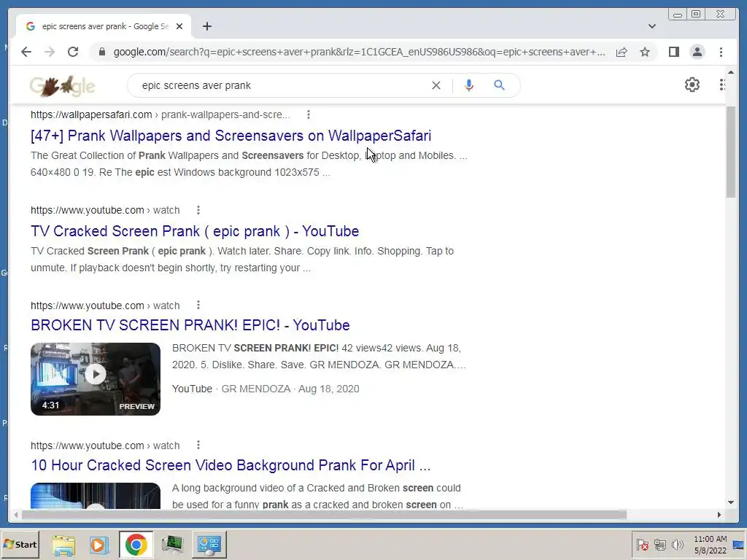The width and height of the screenshot is (747, 560).
Task: Start voice search with microphone
Action: [x=469, y=85]
